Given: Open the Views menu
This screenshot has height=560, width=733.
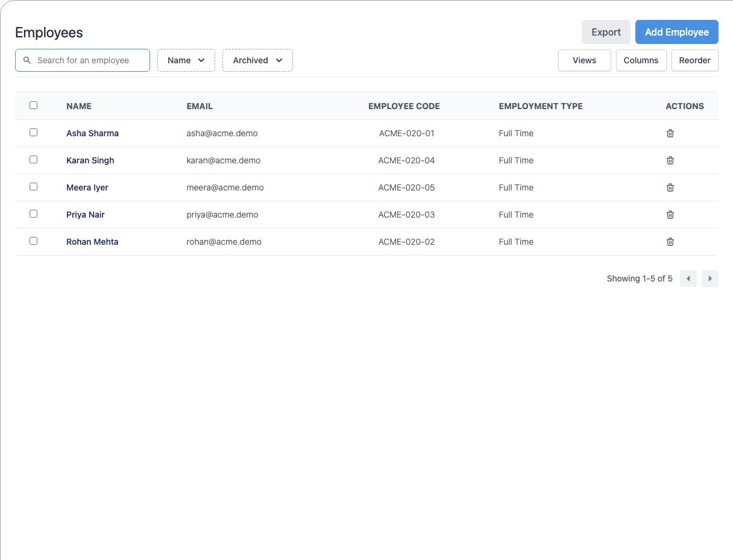Looking at the screenshot, I should 585,60.
